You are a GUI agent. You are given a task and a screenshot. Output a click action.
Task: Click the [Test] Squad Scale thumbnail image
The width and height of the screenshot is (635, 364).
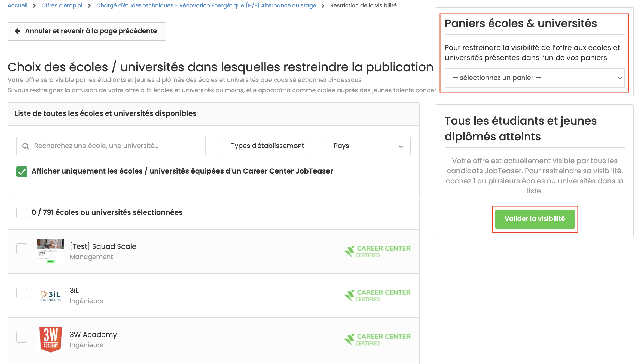point(51,251)
